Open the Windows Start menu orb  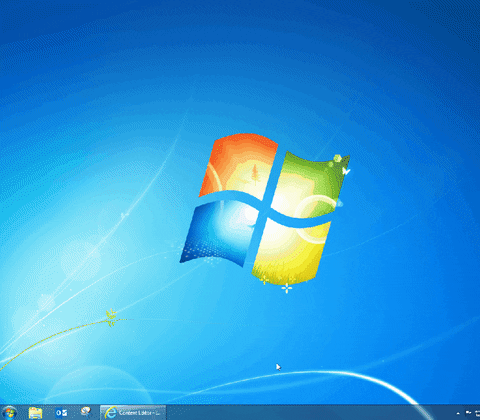coord(9,413)
